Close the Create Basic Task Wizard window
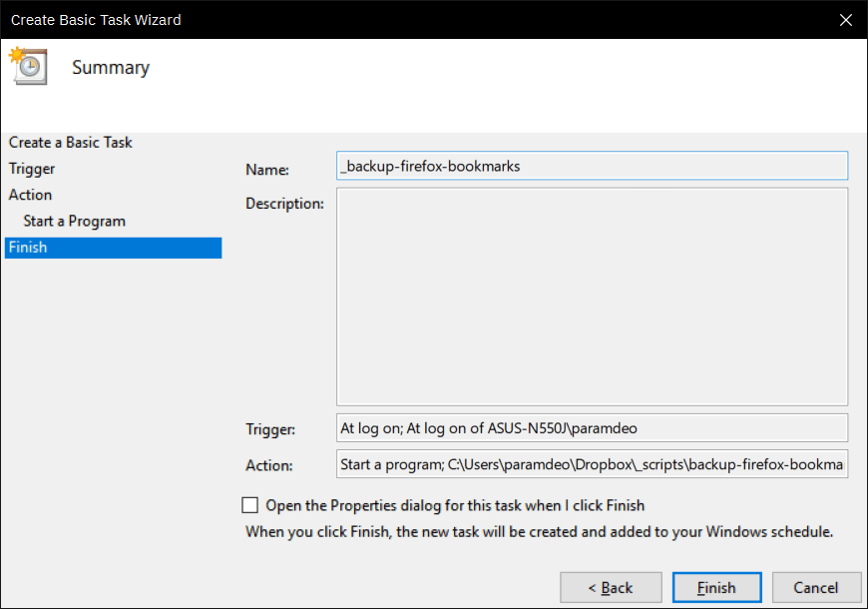This screenshot has height=609, width=868. pyautogui.click(x=845, y=20)
